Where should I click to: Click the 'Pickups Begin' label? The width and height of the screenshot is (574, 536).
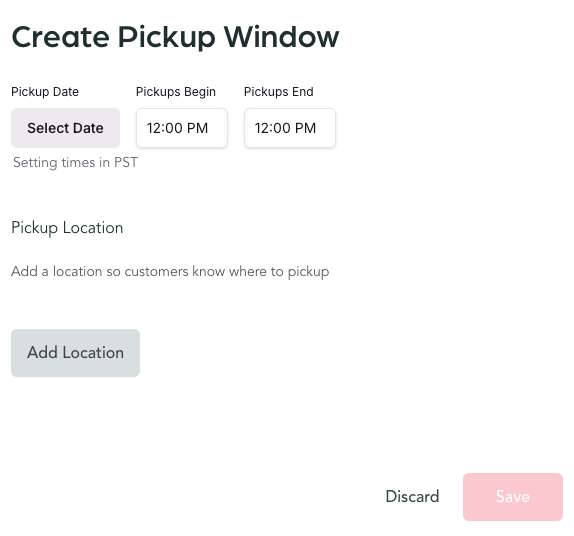[176, 92]
